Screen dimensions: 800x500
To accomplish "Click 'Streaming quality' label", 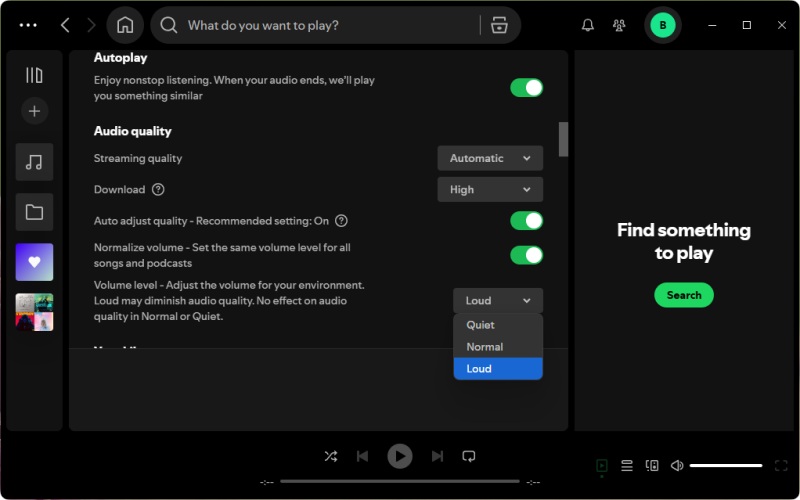I will coord(138,158).
